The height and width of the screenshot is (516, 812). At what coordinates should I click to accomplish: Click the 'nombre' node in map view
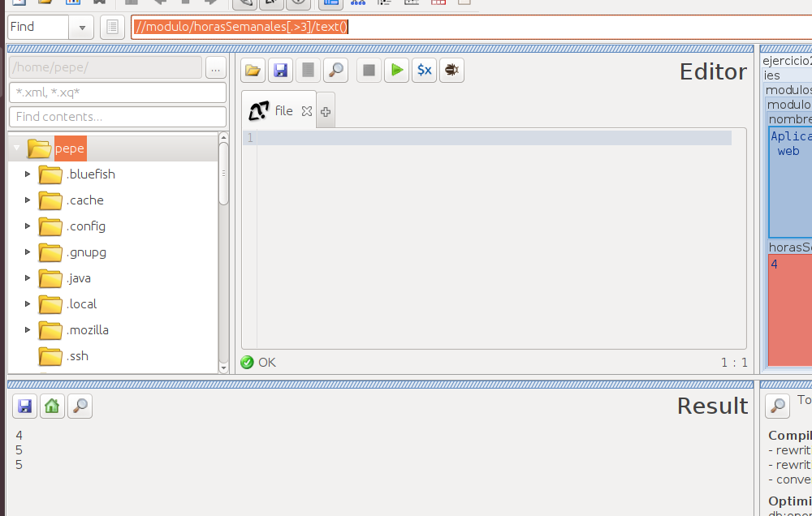tap(790, 119)
